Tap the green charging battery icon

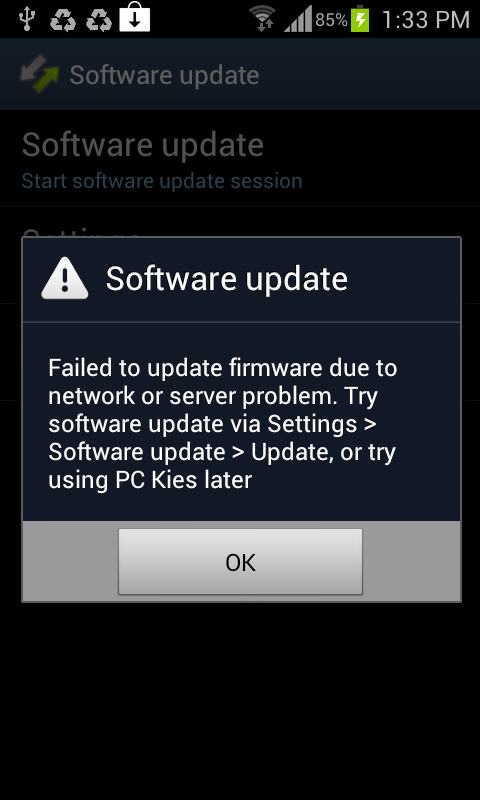(360, 19)
